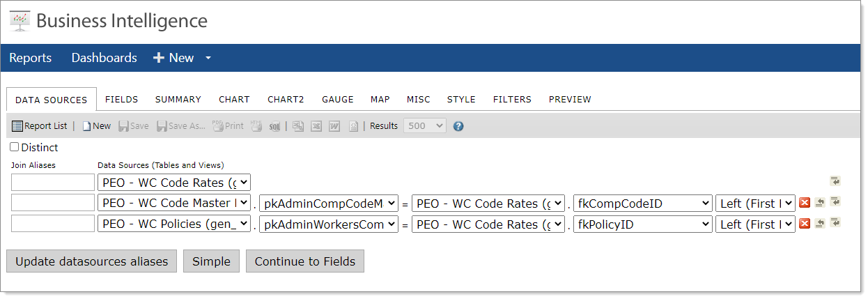Switch to the FIELDS tab
This screenshot has height=299, width=868.
coord(122,100)
